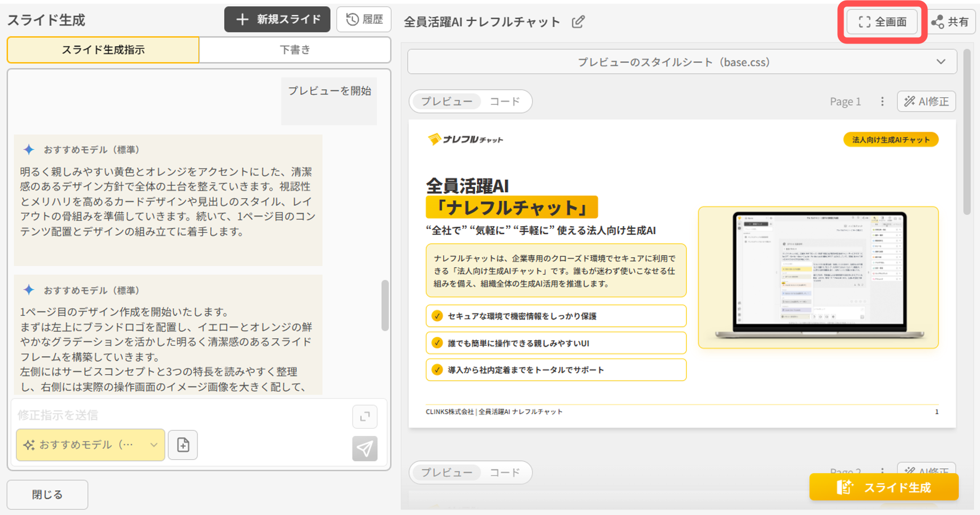
Task: Click the 閉じる button
Action: tap(47, 495)
